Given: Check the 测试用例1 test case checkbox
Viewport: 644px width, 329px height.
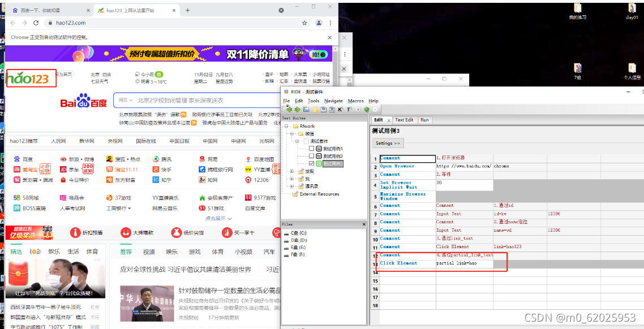Looking at the screenshot, I should click(312, 148).
